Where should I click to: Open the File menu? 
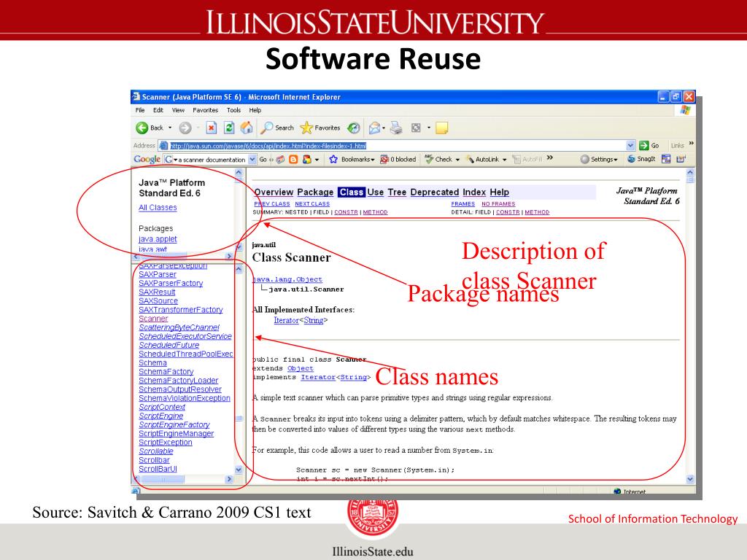140,110
